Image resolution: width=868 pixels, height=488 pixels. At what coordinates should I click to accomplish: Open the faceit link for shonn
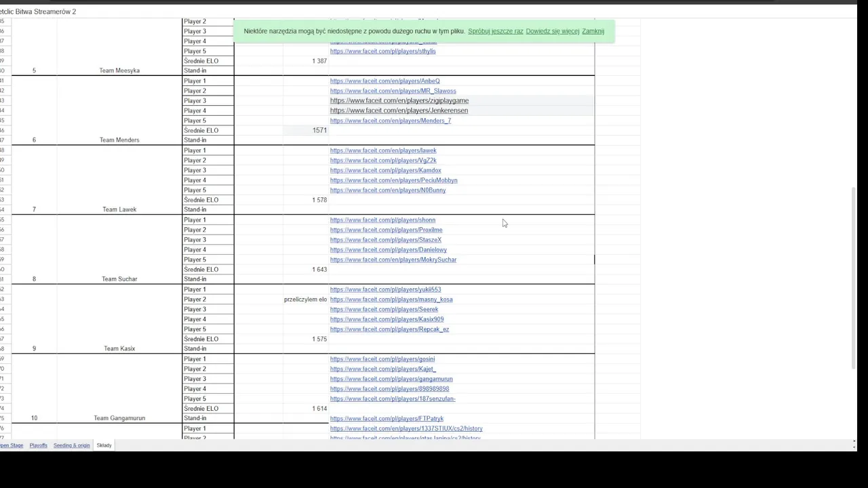[x=382, y=220]
